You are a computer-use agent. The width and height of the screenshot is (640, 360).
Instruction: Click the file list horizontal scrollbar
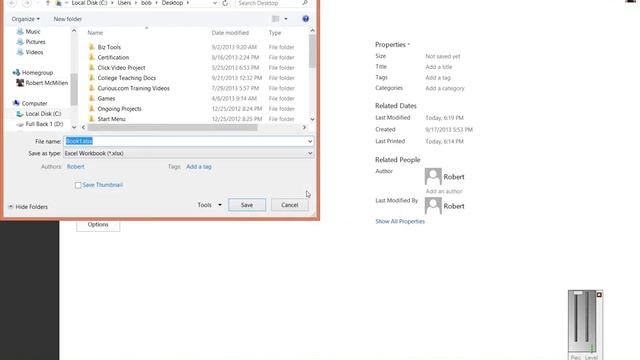pyautogui.click(x=172, y=128)
